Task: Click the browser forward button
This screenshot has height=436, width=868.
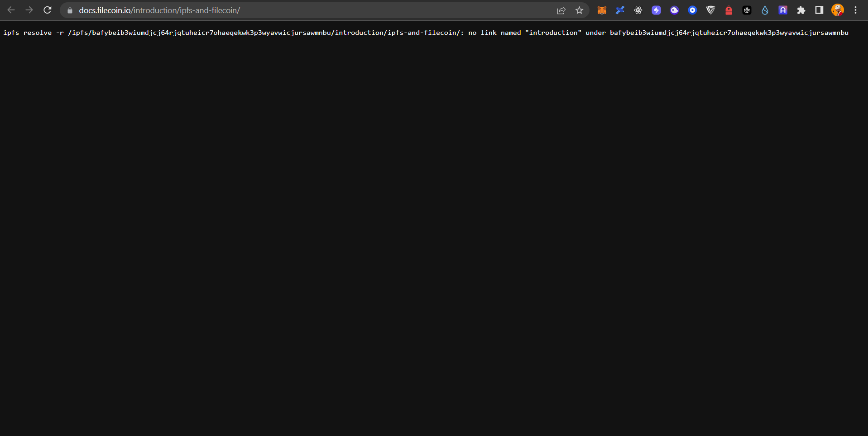Action: point(29,10)
